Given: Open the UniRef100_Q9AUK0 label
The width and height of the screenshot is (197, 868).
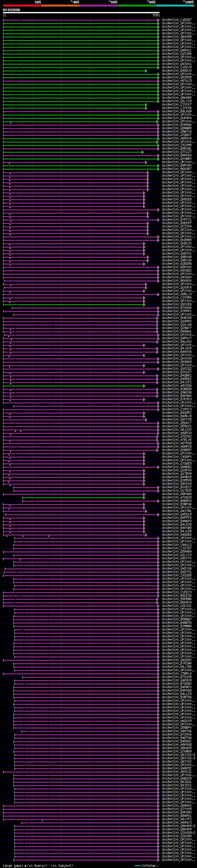Looking at the screenshot, I should (177, 806).
